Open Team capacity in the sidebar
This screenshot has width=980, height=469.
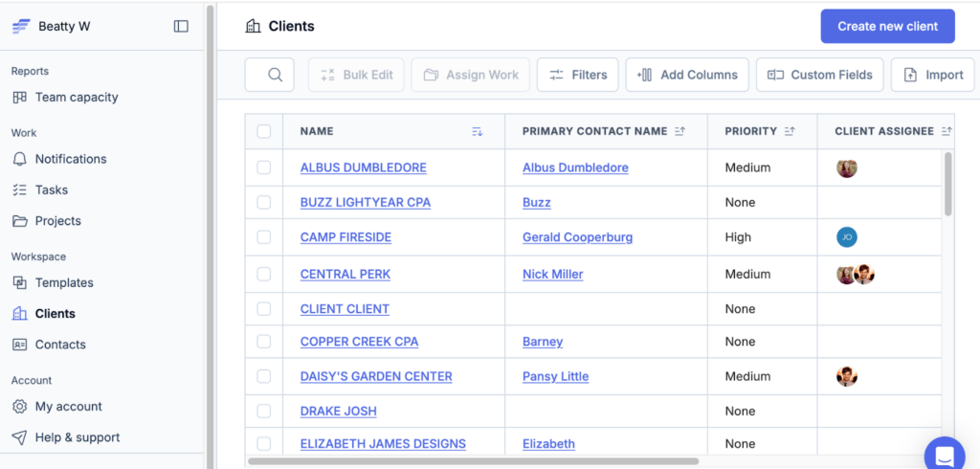[65, 97]
